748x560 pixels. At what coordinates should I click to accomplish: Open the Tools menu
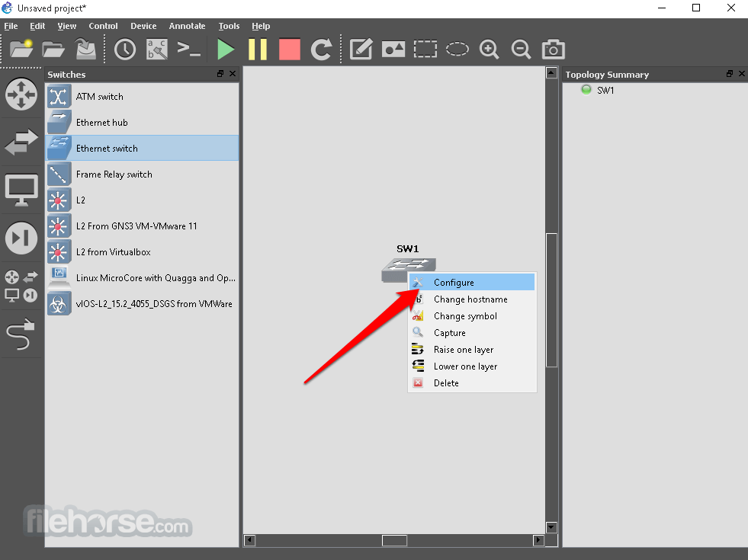tap(229, 26)
